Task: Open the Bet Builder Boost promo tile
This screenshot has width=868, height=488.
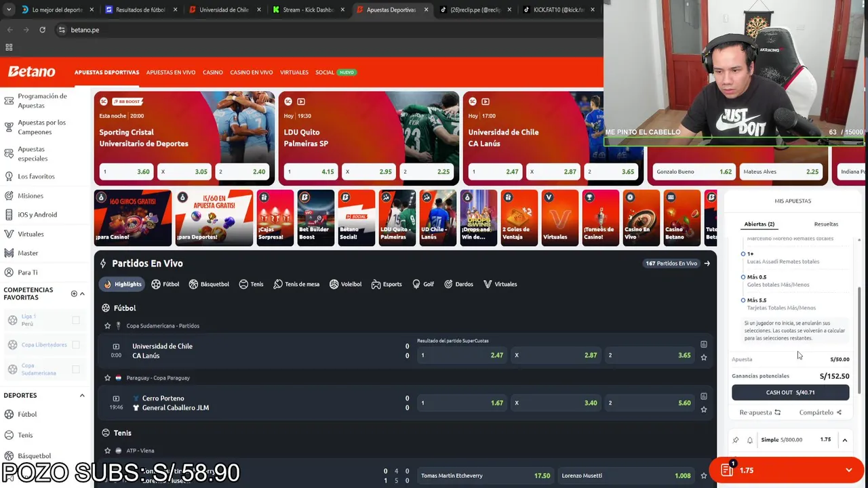Action: coord(315,218)
